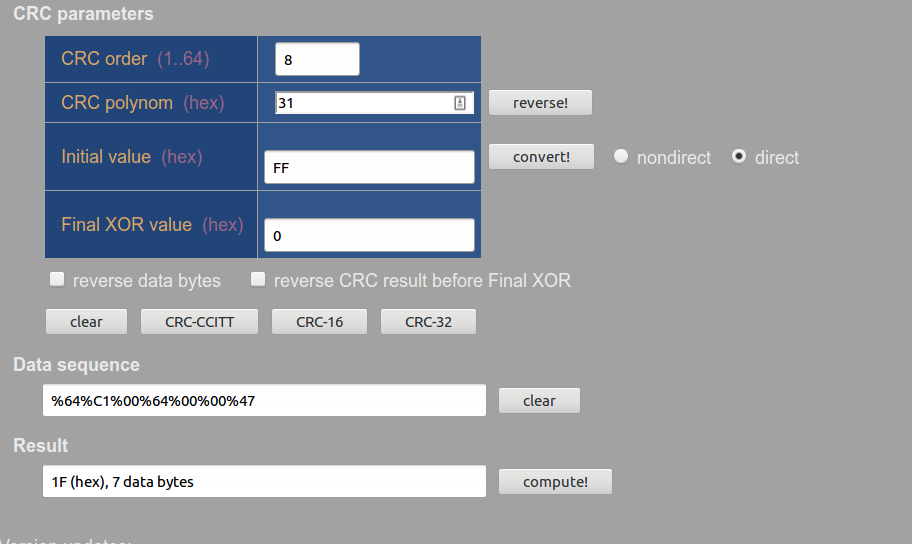Check reverse CRC result before Final XOR

coord(259,279)
